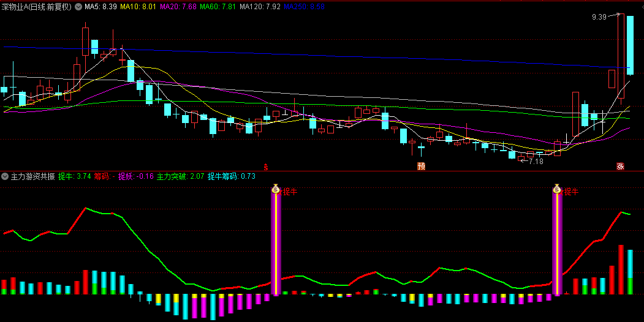Click the first 捉牛 money bag icon

point(276,190)
